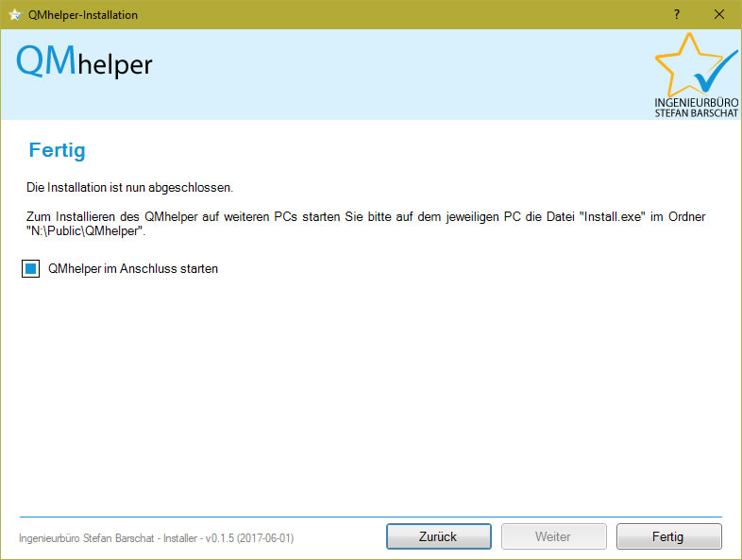Click 'Die Installation ist nun abgeschlossen.' text
Image resolution: width=742 pixels, height=560 pixels.
click(129, 188)
